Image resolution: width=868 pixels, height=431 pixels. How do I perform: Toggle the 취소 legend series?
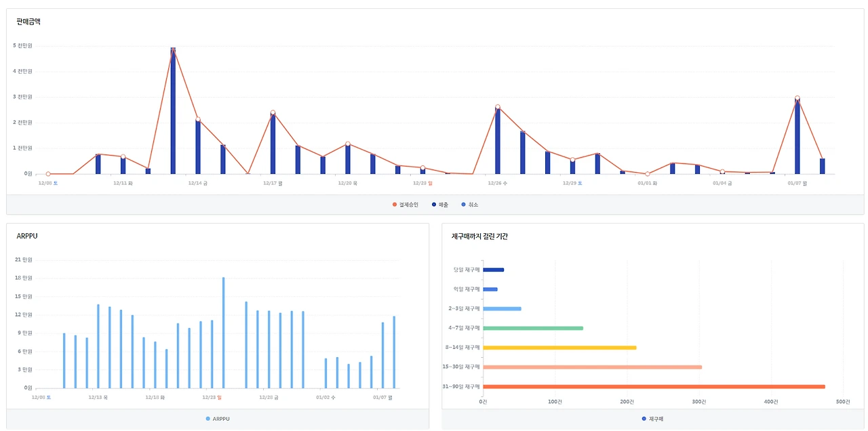[x=469, y=205]
